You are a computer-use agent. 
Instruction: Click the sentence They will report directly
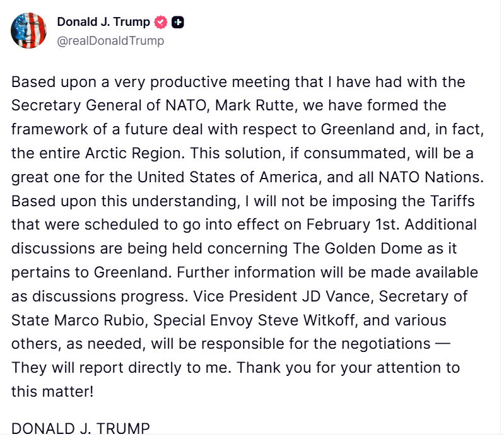91,367
